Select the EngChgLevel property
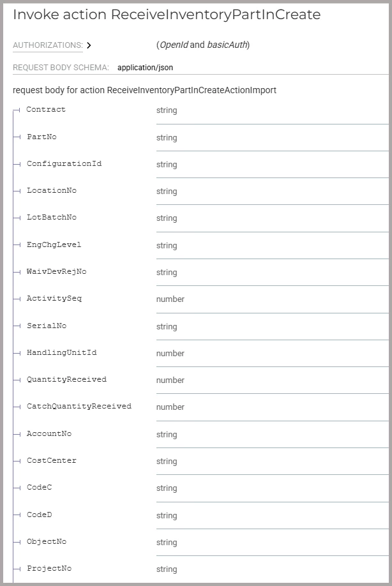 pos(54,245)
